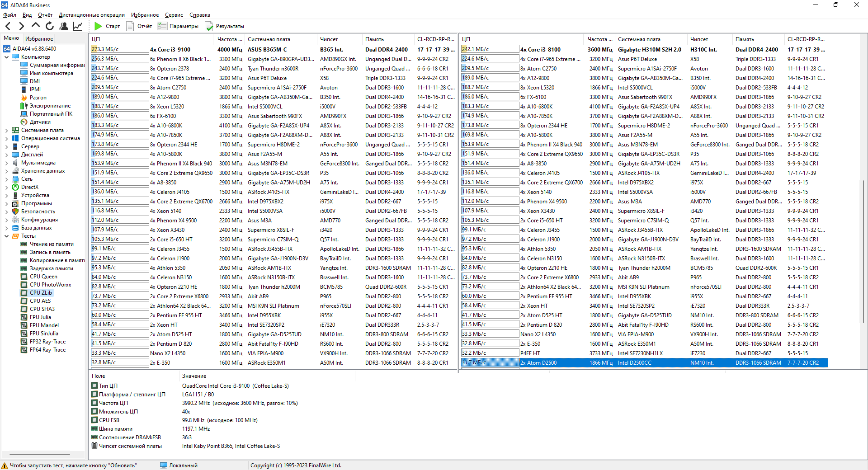Open the Дистанционные операции menu
The height and width of the screenshot is (470, 868).
[92, 15]
